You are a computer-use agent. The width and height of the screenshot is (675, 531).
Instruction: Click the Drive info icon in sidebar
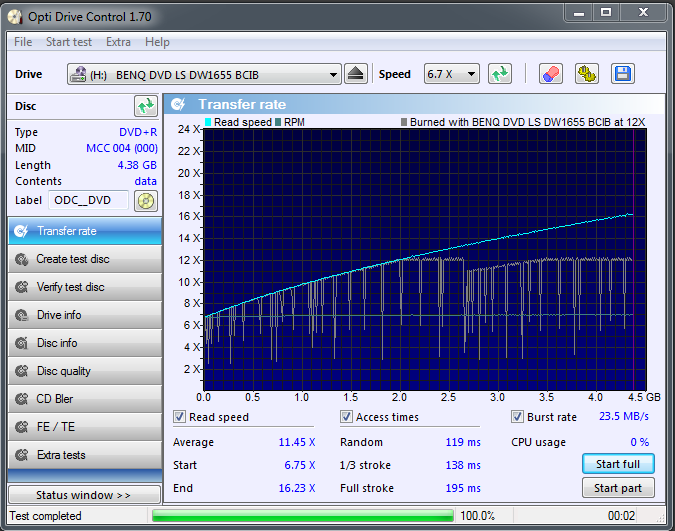tap(22, 315)
